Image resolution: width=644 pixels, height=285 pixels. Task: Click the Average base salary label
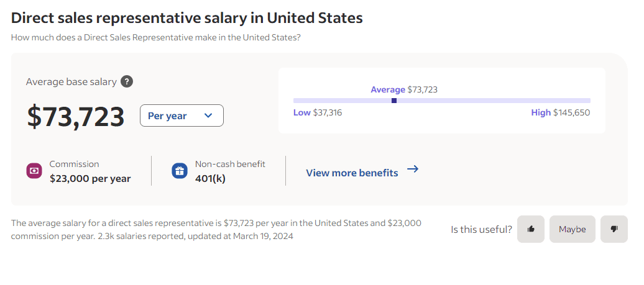click(x=71, y=81)
